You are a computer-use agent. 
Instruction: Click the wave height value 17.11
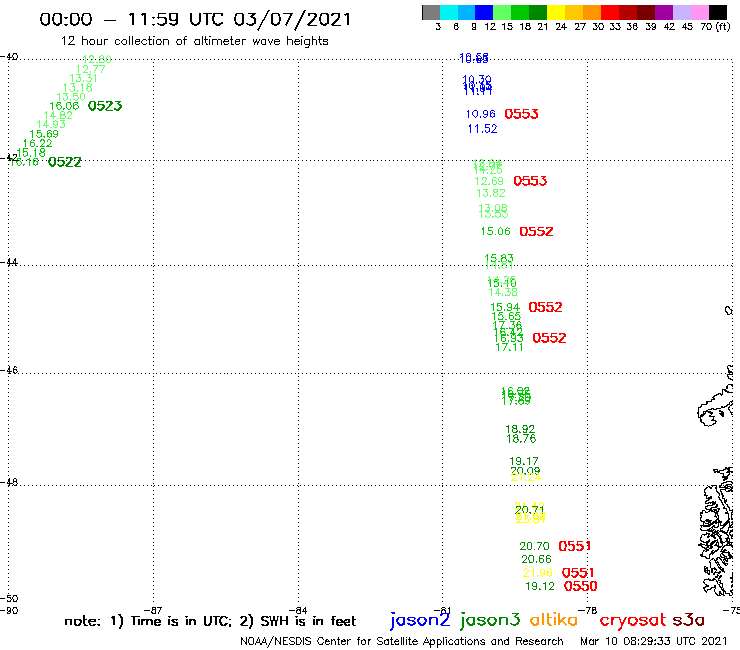(509, 347)
